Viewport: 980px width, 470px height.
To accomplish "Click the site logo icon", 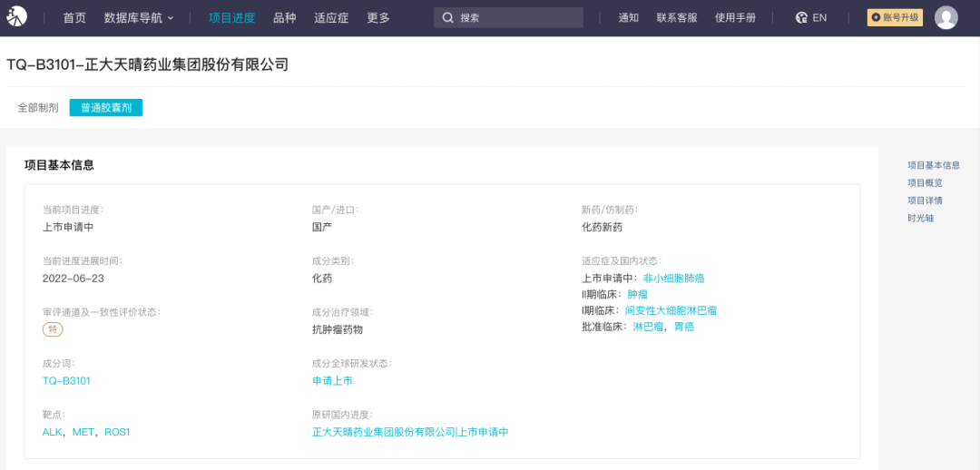I will (17, 17).
